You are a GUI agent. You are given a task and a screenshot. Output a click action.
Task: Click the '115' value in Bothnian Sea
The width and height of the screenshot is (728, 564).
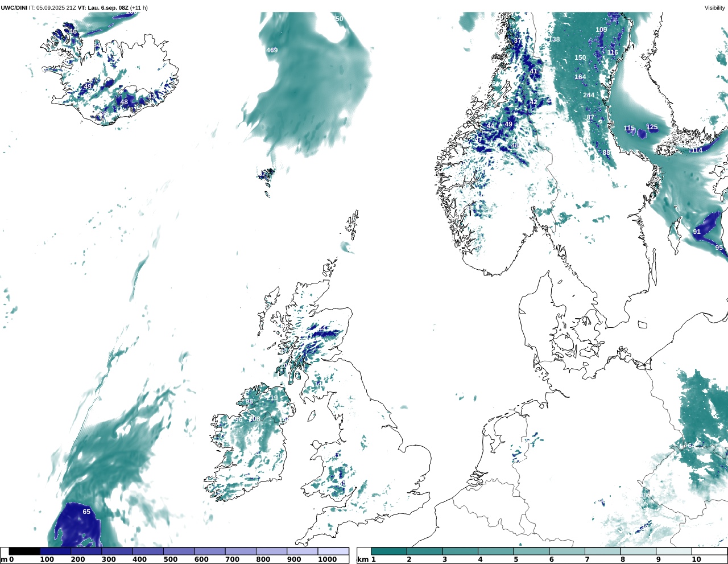[629, 129]
